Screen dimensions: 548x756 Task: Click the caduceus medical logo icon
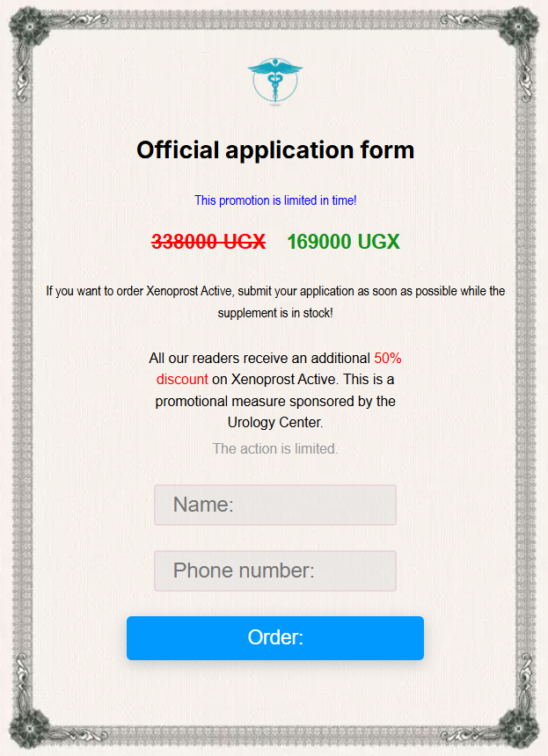pos(275,81)
